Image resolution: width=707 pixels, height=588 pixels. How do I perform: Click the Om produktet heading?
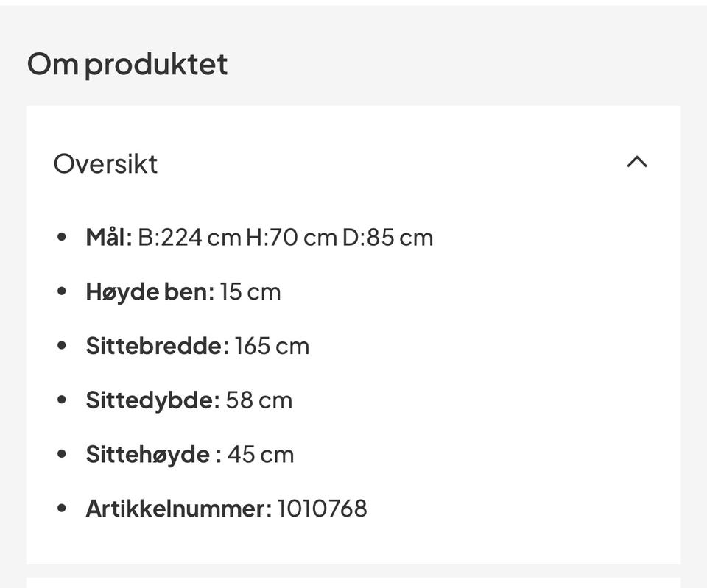click(127, 64)
